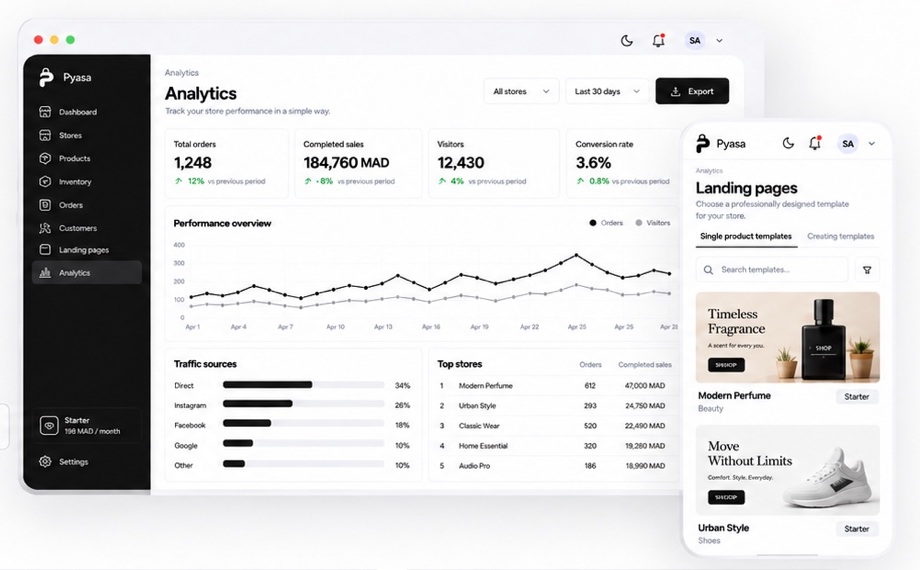
Task: Select Orders in the sidebar menu
Action: [x=87, y=205]
